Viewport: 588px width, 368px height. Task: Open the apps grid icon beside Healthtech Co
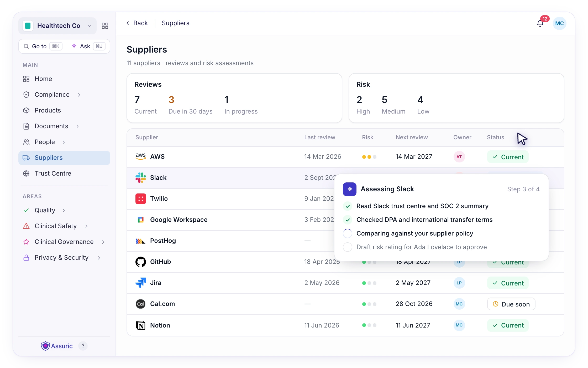105,26
